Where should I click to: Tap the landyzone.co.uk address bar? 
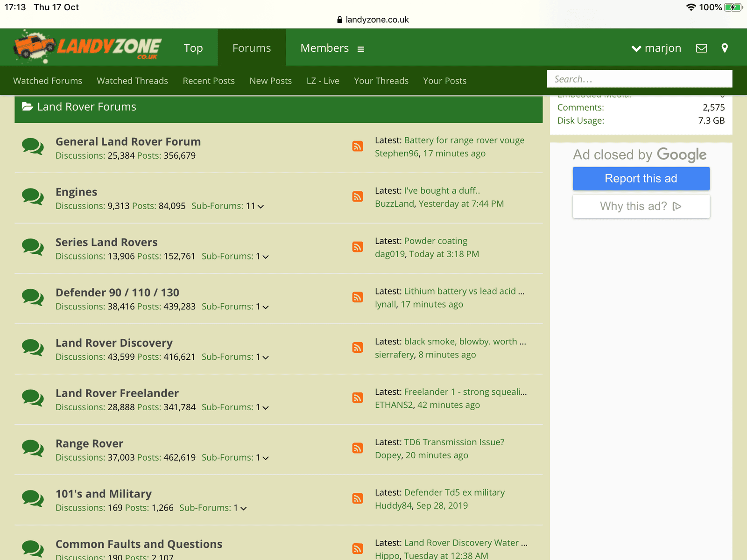373,20
